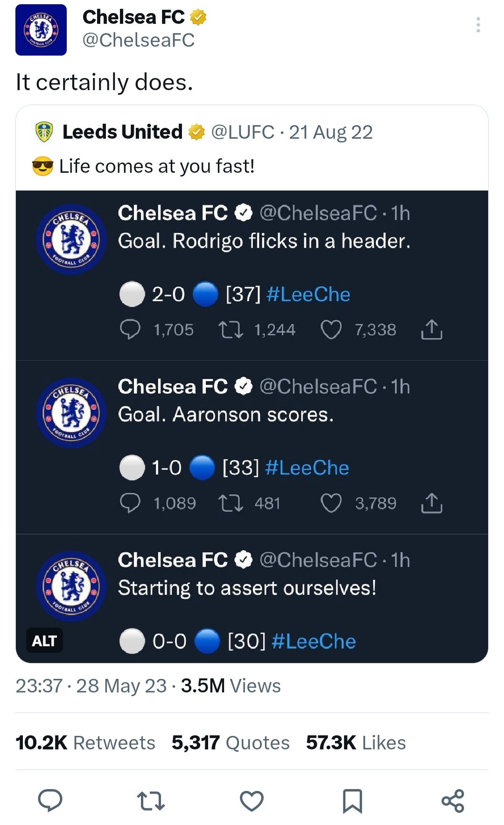Click Chelsea FC gold verified badge
This screenshot has width=504, height=825.
198,18
